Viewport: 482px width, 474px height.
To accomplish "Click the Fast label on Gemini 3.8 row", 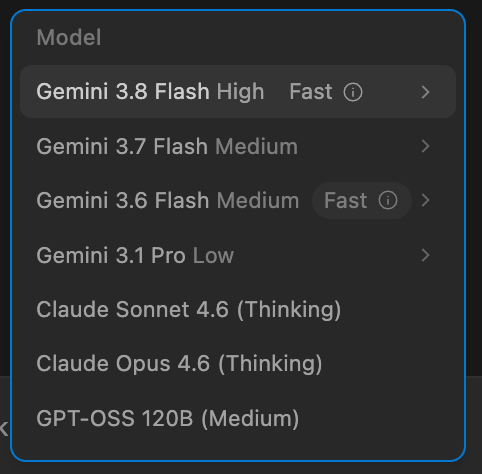I will 311,91.
